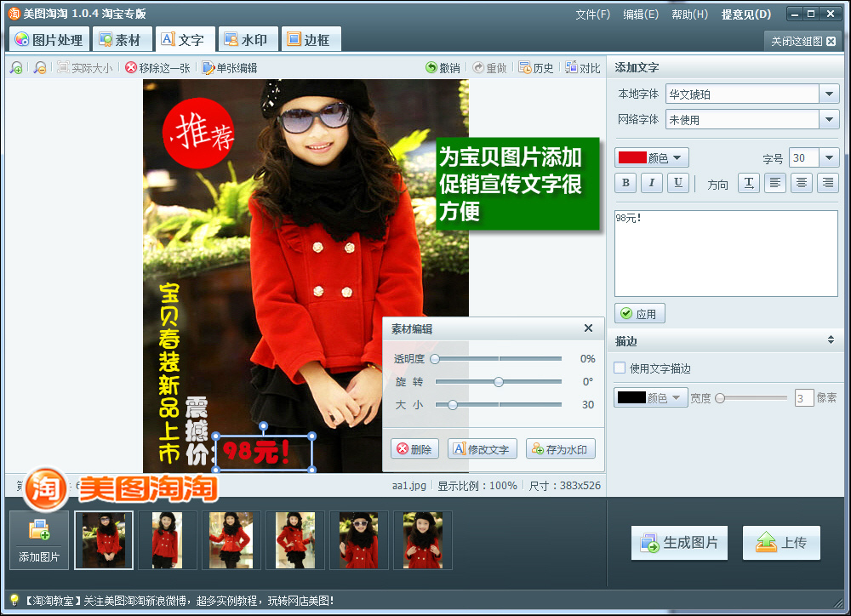Click the 修改文字 button
Image resolution: width=851 pixels, height=616 pixels.
click(x=482, y=449)
